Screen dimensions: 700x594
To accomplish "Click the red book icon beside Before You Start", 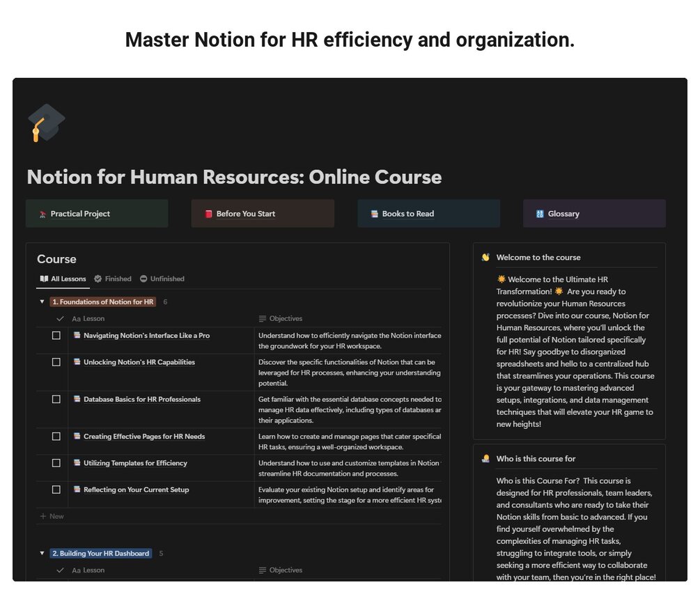I will [208, 214].
